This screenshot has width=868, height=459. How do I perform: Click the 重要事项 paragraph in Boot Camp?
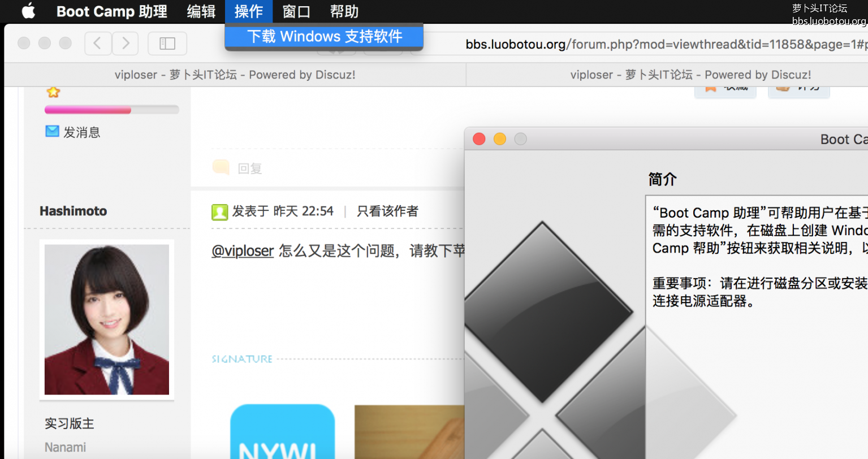coord(760,292)
